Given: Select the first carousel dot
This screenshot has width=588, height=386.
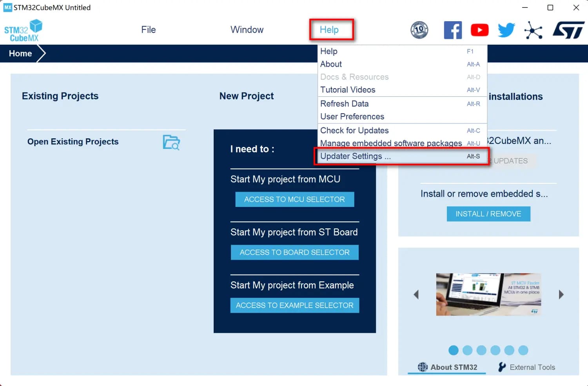Looking at the screenshot, I should coord(454,350).
